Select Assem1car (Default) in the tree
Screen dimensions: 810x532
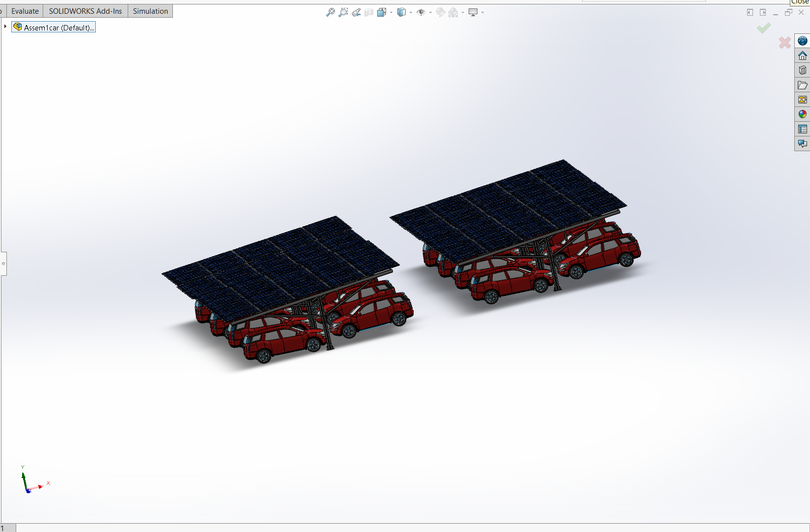tap(58, 27)
